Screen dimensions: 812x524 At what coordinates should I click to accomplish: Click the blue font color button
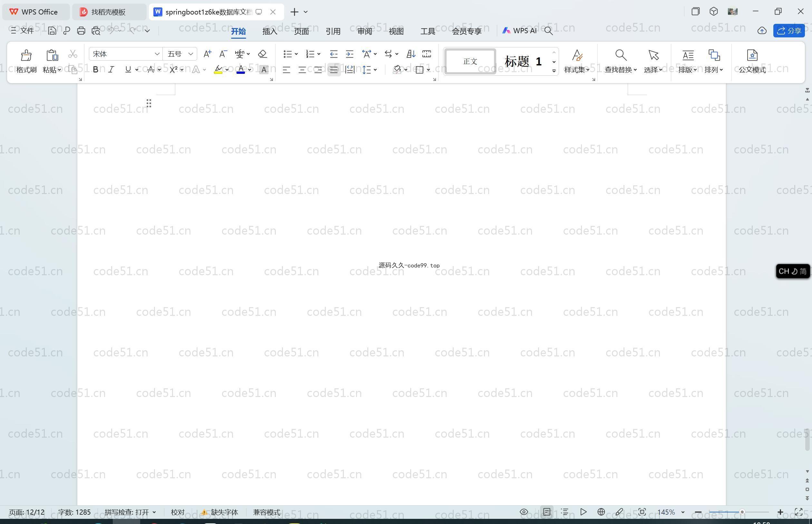coord(240,70)
